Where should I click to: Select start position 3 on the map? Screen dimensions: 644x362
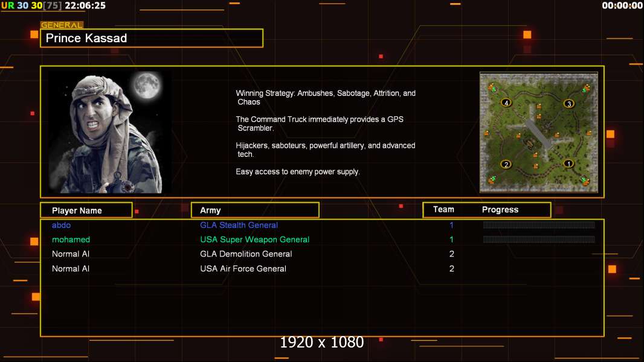tap(569, 104)
